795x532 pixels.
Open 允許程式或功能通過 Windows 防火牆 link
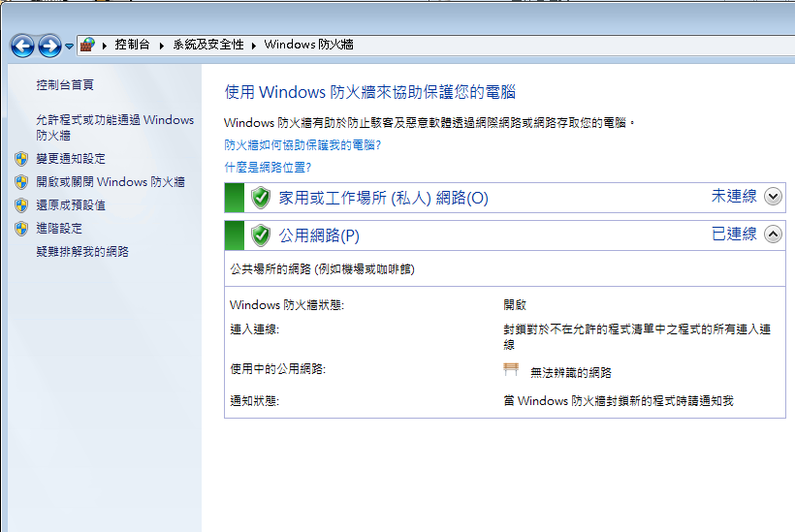115,128
